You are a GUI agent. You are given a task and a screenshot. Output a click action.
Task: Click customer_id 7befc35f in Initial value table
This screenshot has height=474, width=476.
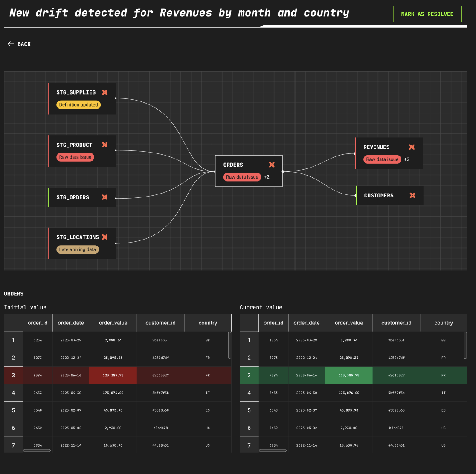click(161, 340)
